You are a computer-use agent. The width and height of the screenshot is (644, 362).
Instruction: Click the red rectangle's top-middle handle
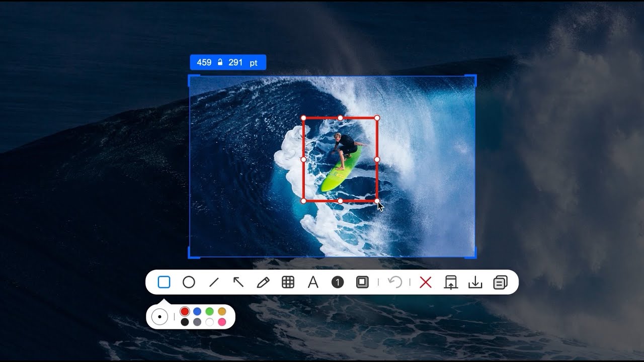pyautogui.click(x=340, y=118)
